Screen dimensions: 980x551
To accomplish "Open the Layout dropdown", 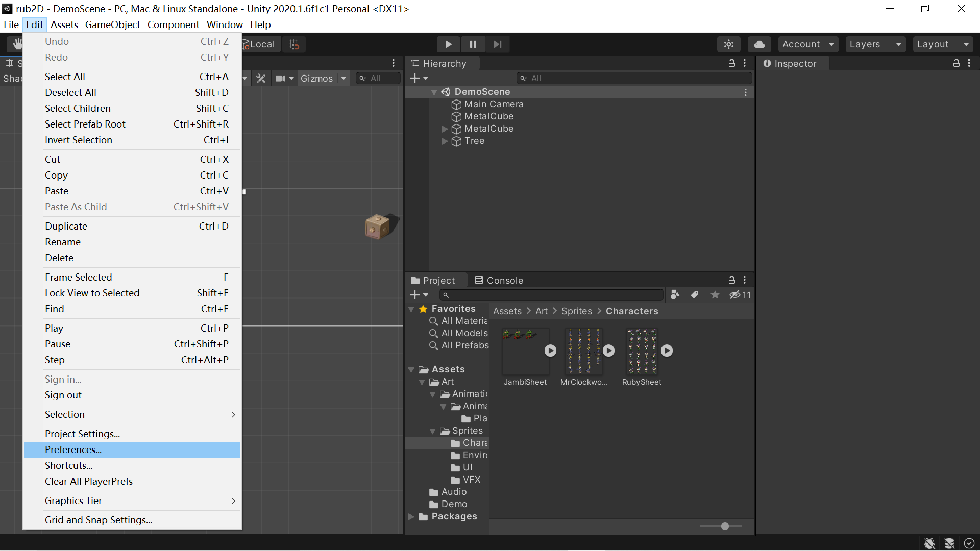I will tap(942, 44).
